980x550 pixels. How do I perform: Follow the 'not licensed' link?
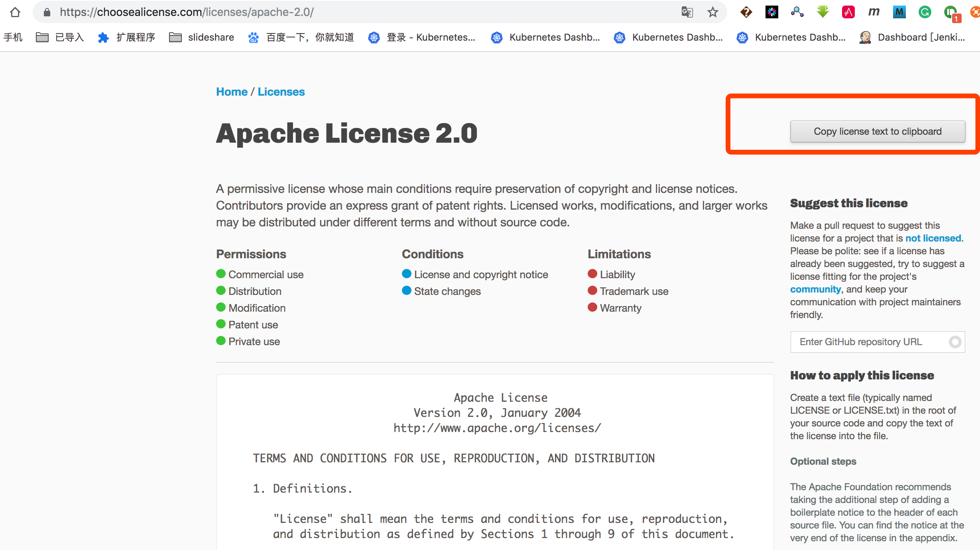pyautogui.click(x=933, y=238)
